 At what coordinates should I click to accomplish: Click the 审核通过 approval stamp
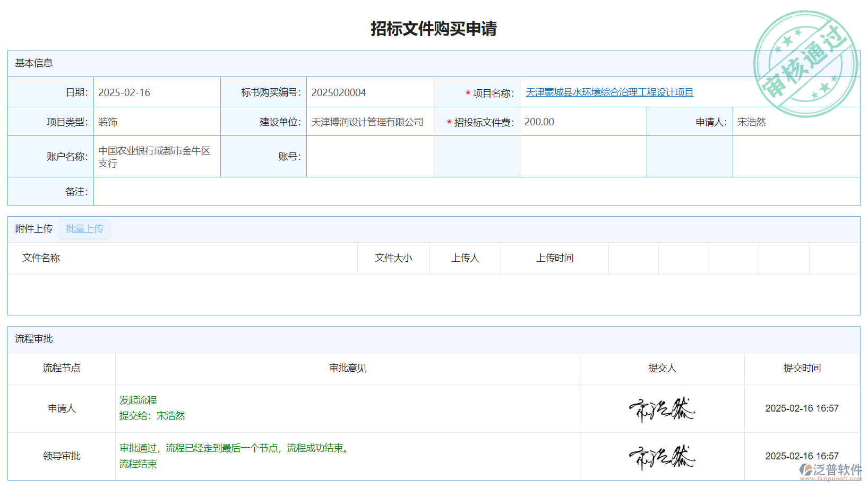(805, 64)
